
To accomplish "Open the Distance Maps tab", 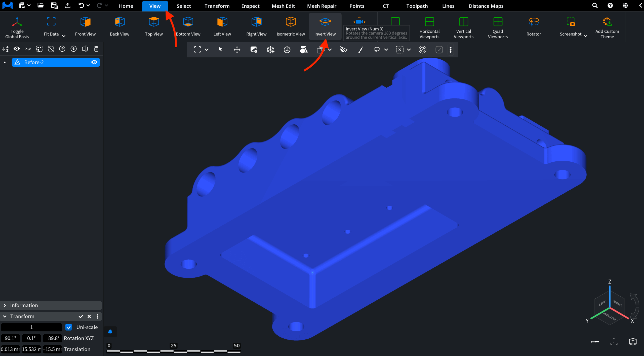I will click(x=486, y=6).
